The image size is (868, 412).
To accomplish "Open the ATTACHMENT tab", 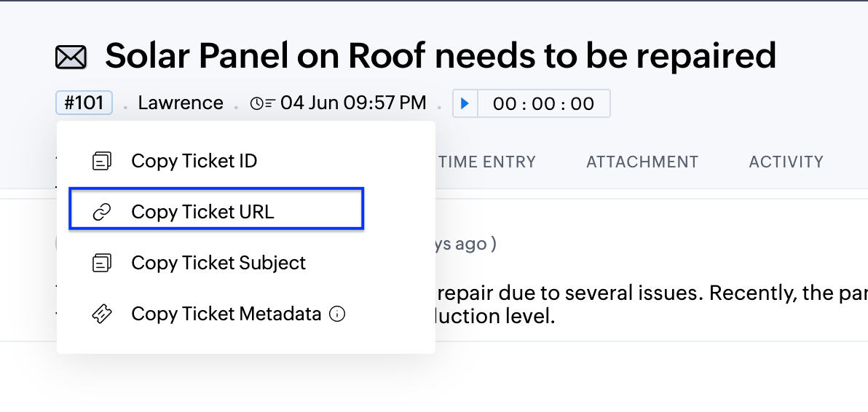I will click(642, 162).
